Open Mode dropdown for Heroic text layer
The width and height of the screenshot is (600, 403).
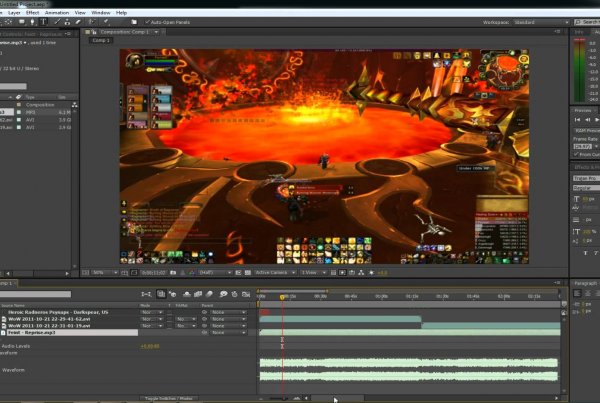152,312
